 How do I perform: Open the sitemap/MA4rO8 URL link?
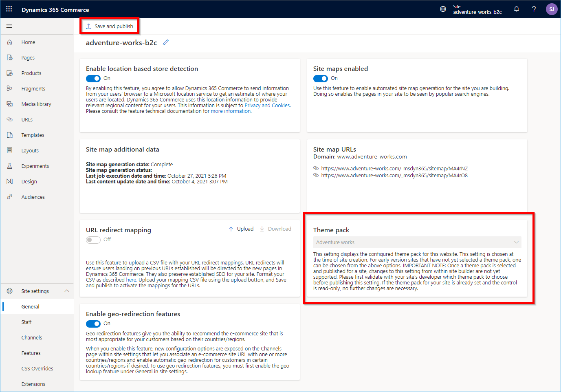point(394,176)
